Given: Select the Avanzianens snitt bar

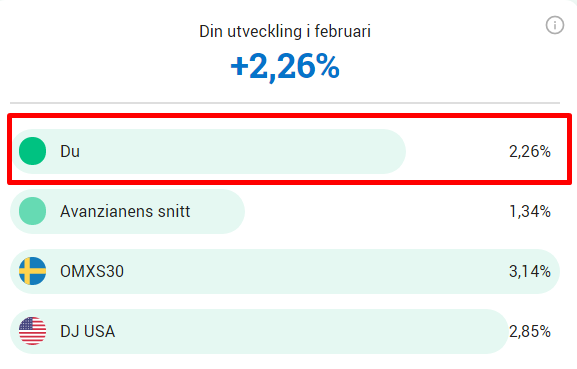Looking at the screenshot, I should point(127,211).
